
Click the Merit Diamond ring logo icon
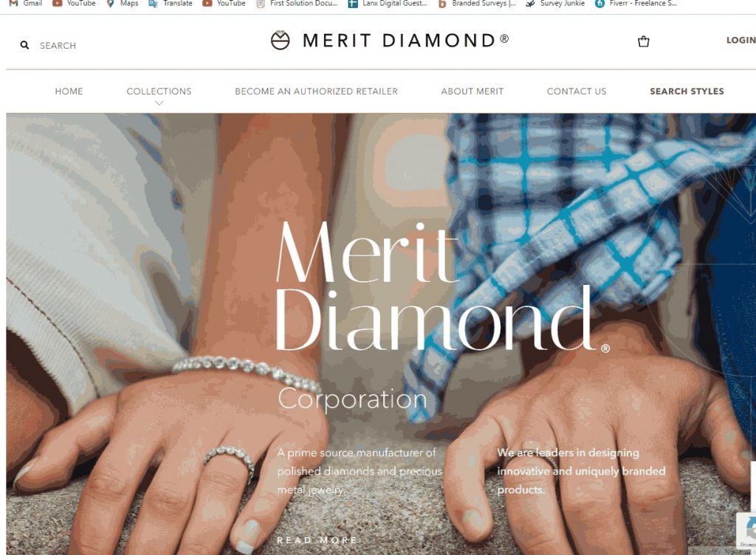tap(280, 41)
